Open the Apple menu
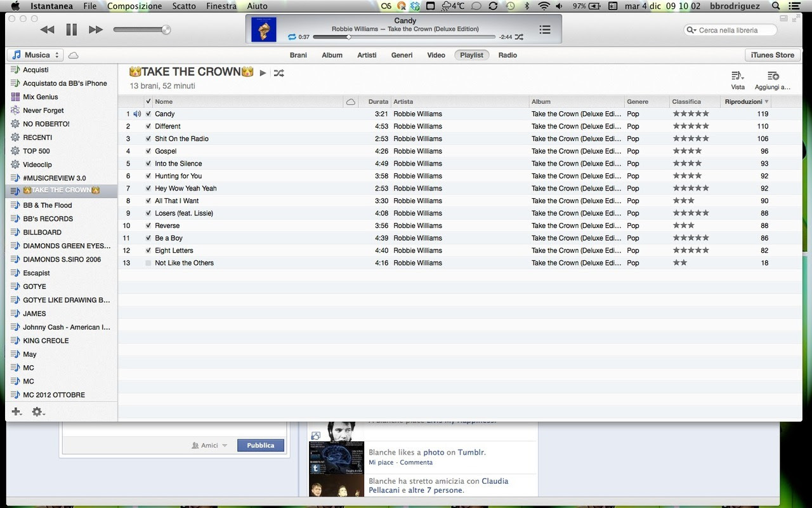The height and width of the screenshot is (508, 812). point(16,6)
